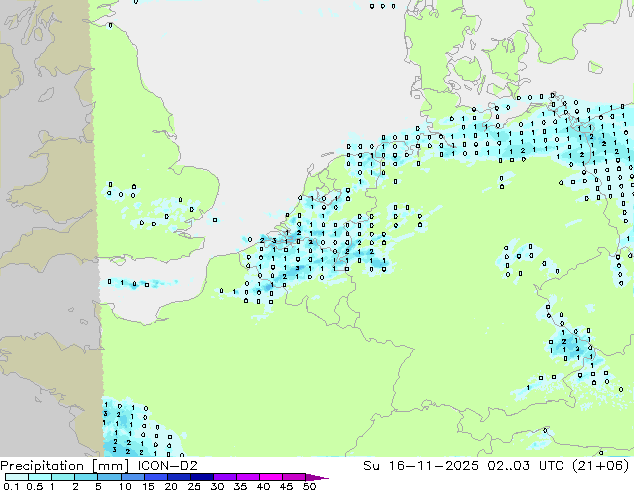Screen dimensions: 634x490
Task: Click the 35–40 mm legend swatch
Action: pos(247,477)
